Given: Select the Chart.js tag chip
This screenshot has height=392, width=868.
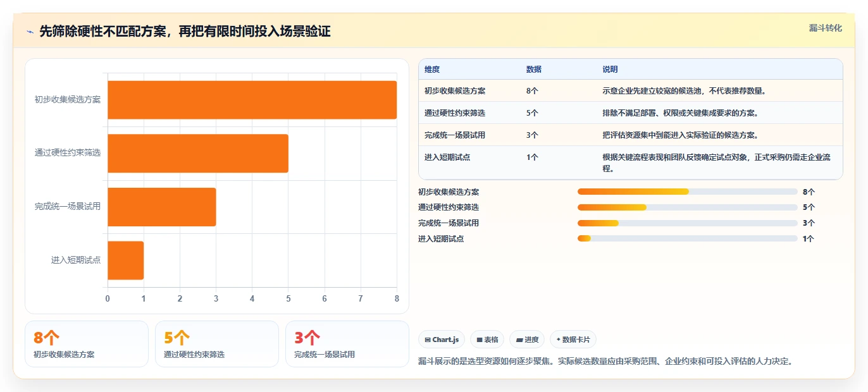Looking at the screenshot, I should click(x=442, y=340).
